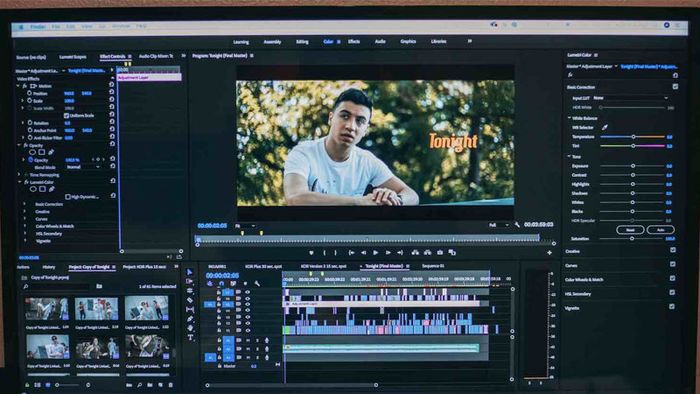The width and height of the screenshot is (700, 394).
Task: Select the Selection arrow tool
Action: click(x=190, y=272)
